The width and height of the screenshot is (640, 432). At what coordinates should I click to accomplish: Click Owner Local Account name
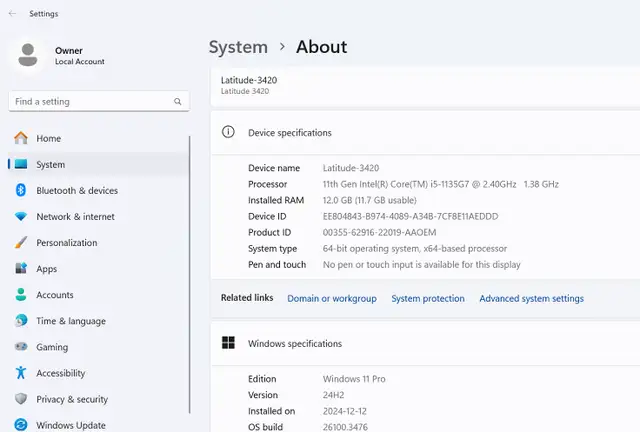[80, 56]
